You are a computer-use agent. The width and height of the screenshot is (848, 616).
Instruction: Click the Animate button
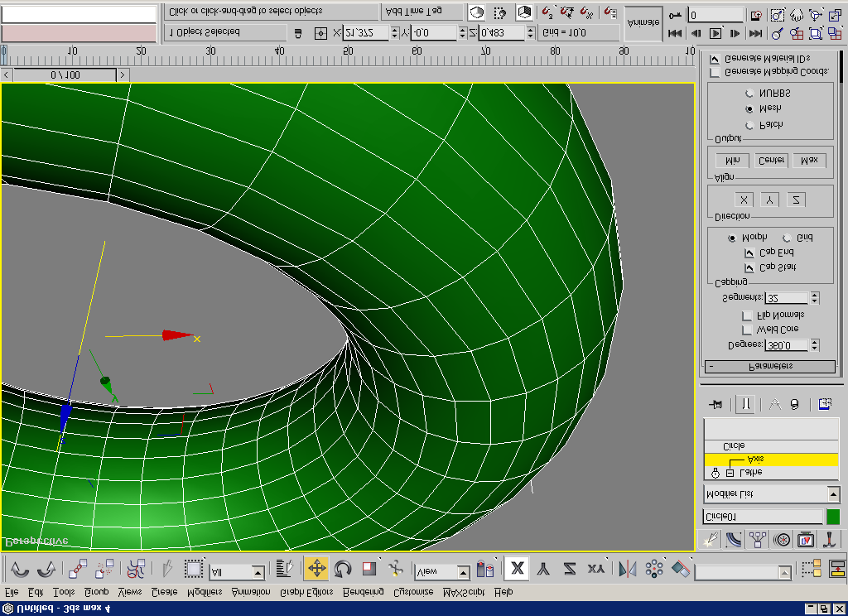pos(643,24)
